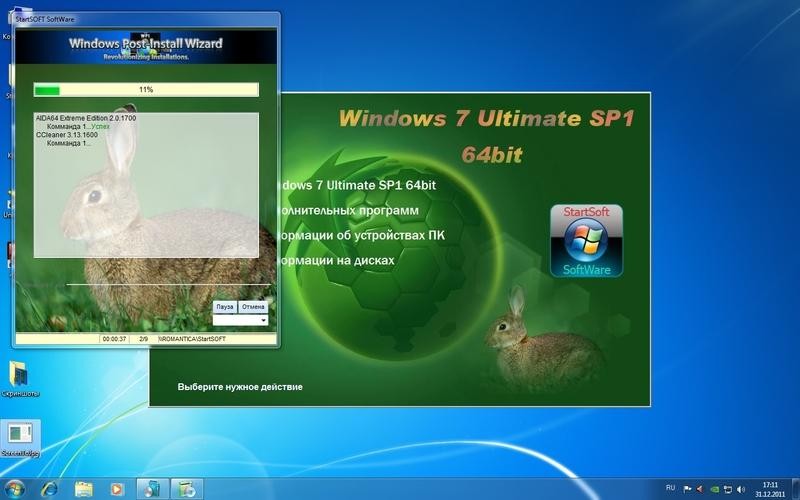Click the red arrow tray icon
The width and height of the screenshot is (800, 500).
[x=701, y=489]
